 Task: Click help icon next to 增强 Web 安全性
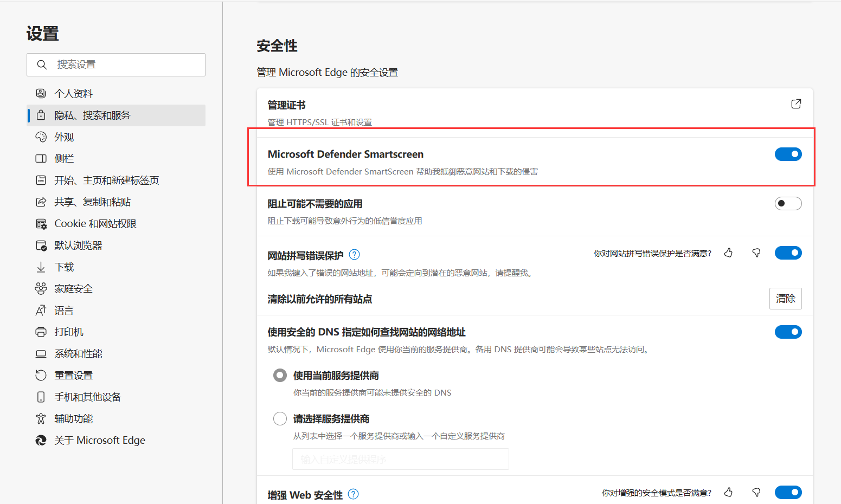click(353, 494)
